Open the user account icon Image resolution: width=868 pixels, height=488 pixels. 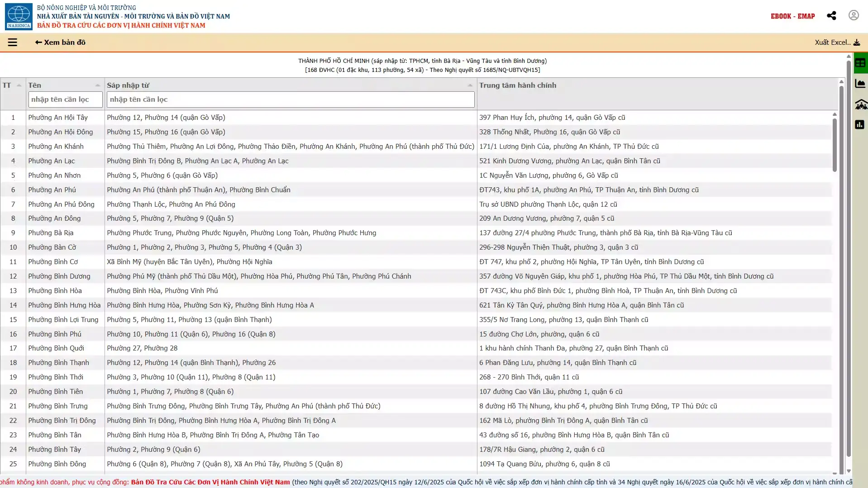click(x=854, y=15)
